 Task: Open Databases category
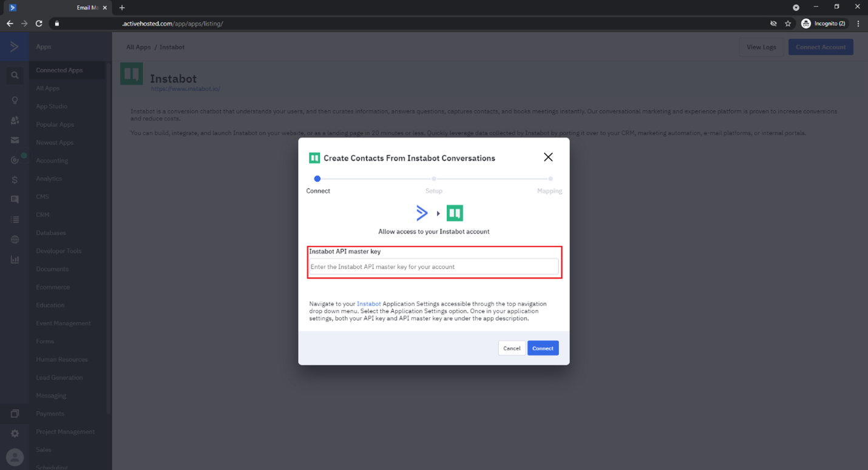pyautogui.click(x=50, y=233)
